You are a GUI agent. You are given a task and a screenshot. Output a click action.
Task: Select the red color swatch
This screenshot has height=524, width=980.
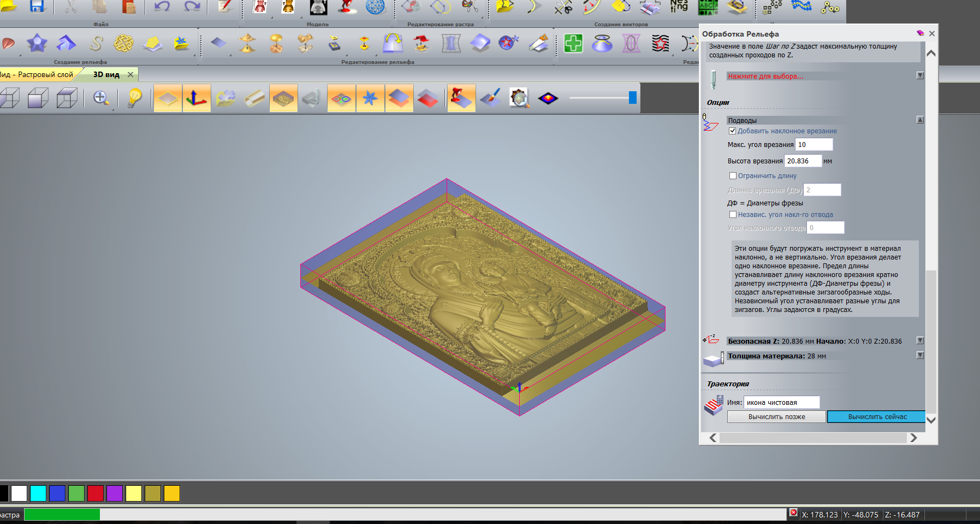pyautogui.click(x=96, y=493)
